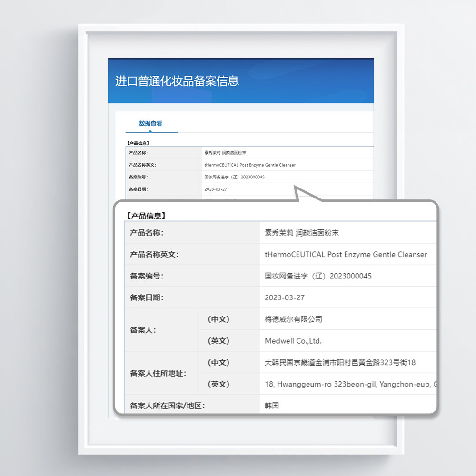Click 2023-03-27 in the small background table
Viewport: 476px width, 476px height.
216,189
